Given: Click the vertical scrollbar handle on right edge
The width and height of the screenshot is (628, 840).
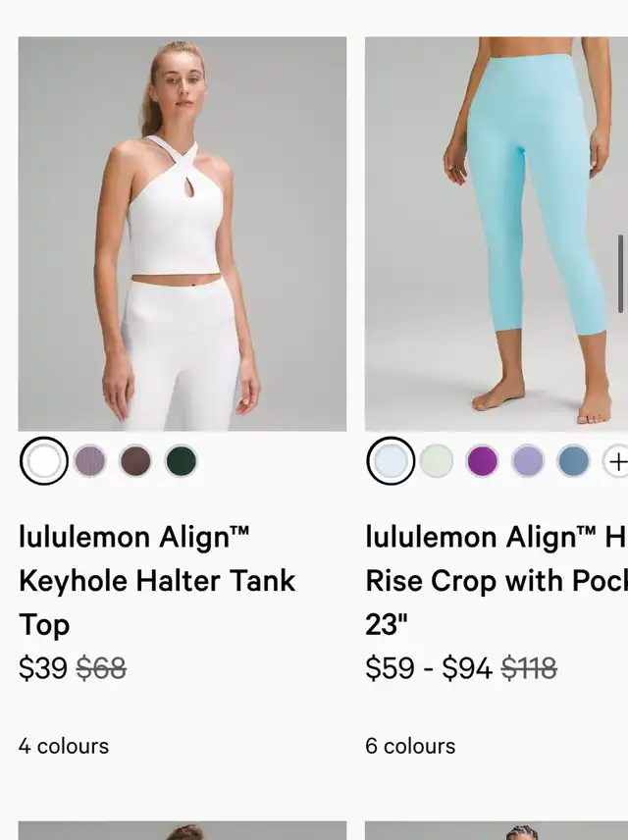Looking at the screenshot, I should click(620, 274).
